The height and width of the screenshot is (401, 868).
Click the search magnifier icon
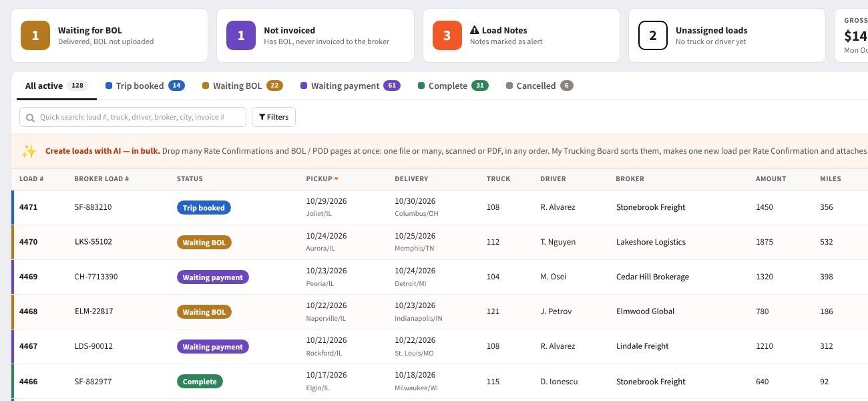(x=30, y=118)
